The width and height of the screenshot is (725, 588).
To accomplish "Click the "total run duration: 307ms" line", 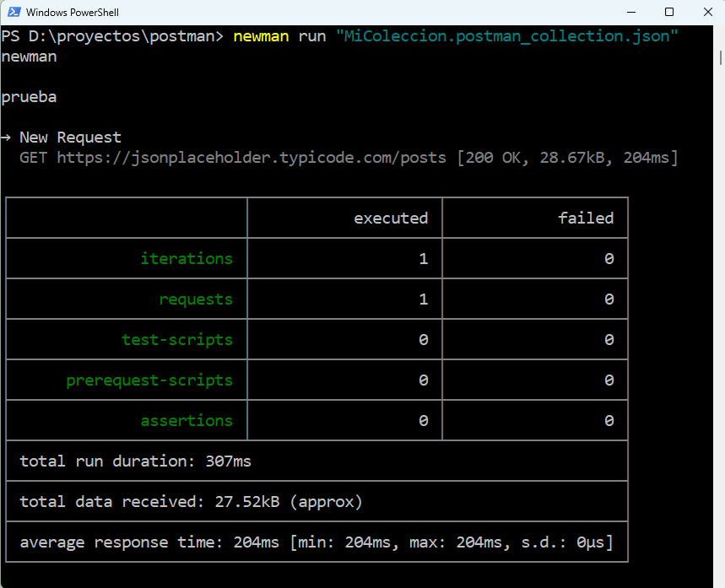I will coord(135,461).
